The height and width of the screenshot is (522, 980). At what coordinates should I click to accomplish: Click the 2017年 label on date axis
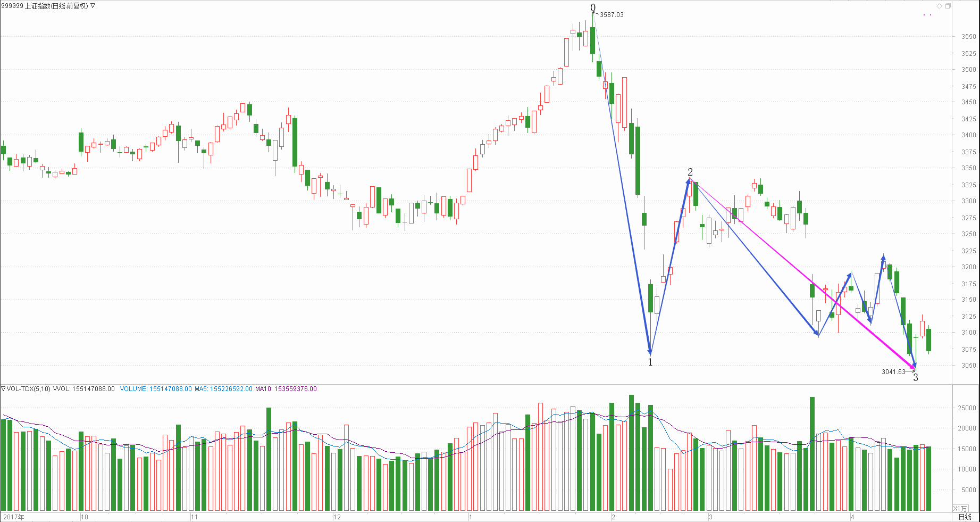click(x=13, y=517)
